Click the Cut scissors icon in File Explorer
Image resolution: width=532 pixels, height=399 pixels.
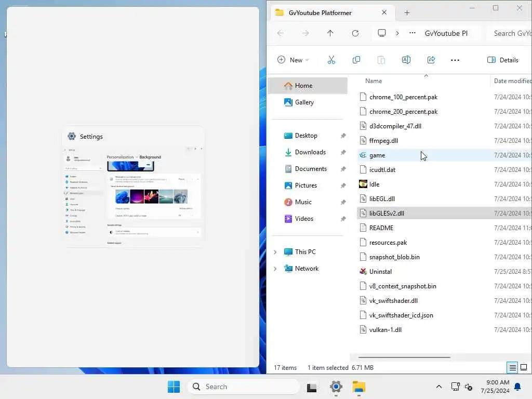coord(331,60)
